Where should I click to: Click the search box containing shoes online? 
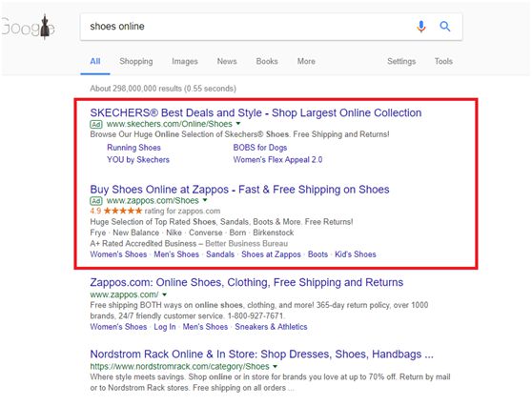pos(271,27)
